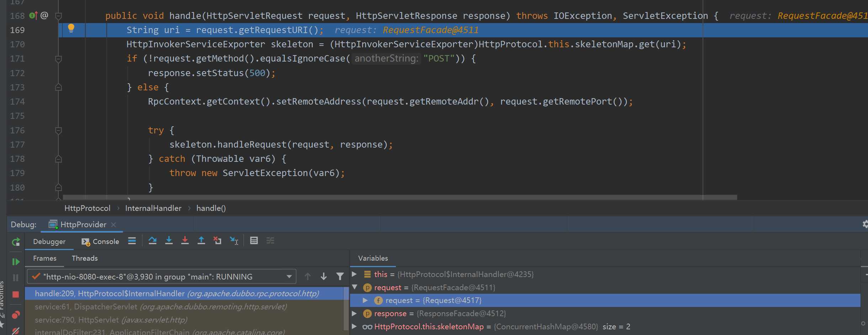
Task: Select frame handle:209, HttpProtocol$InternalHandler
Action: tap(184, 293)
